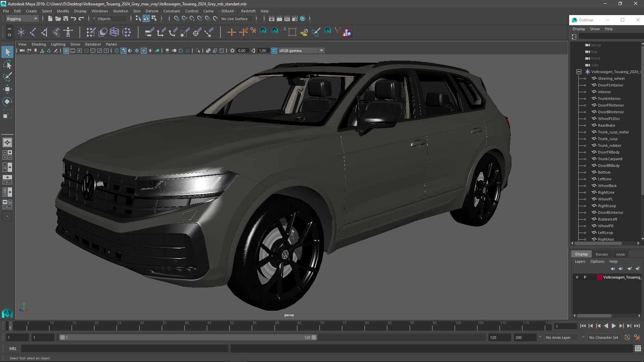Open the Outliner Show menu
Screen dimensions: 644x362
pos(595,29)
